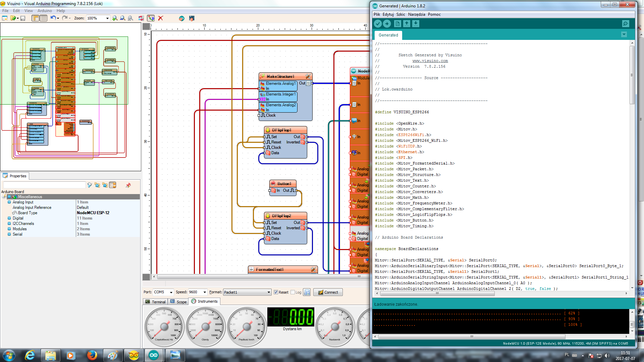Screen dimensions: 644x362
Task: Click the grayed Zoom reset magnifier icon
Action: pos(130,18)
